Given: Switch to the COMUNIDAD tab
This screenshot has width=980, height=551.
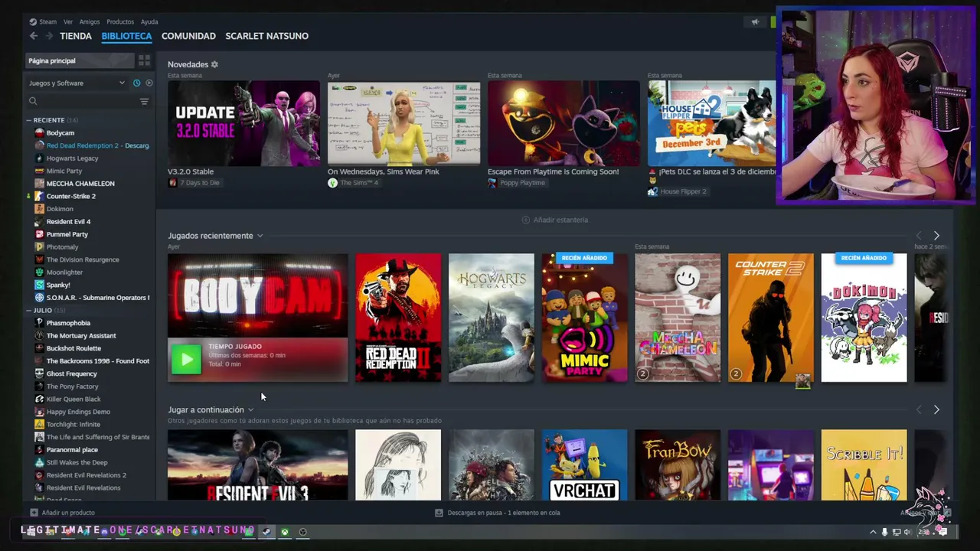Looking at the screenshot, I should coord(188,36).
